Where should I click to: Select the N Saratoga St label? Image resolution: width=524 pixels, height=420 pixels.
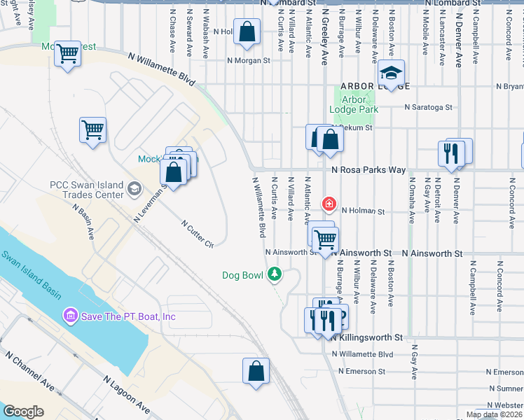click(x=429, y=107)
